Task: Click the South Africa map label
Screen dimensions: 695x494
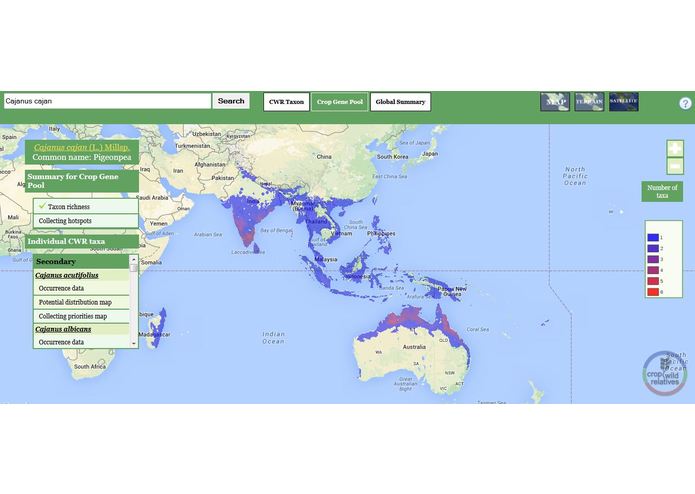Action: pos(90,366)
